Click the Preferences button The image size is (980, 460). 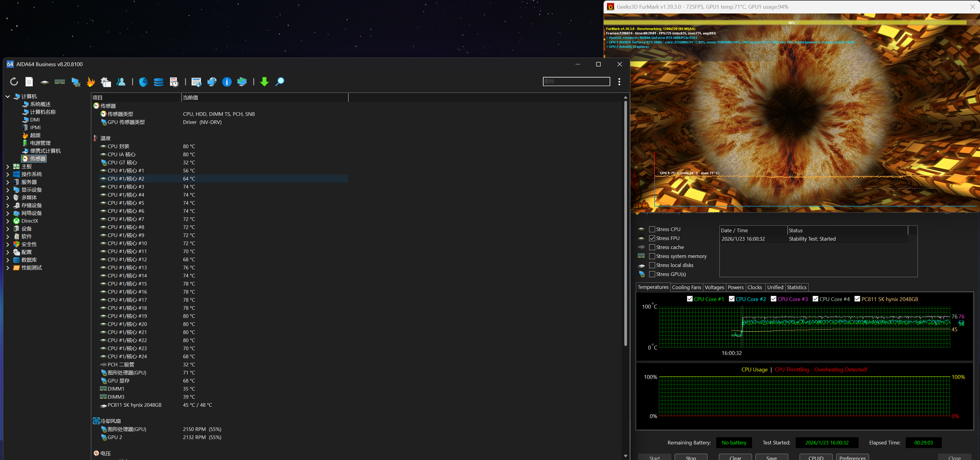852,457
